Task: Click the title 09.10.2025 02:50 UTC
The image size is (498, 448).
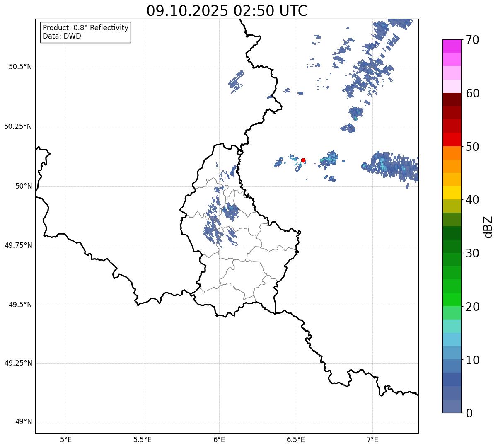Action: pos(227,10)
